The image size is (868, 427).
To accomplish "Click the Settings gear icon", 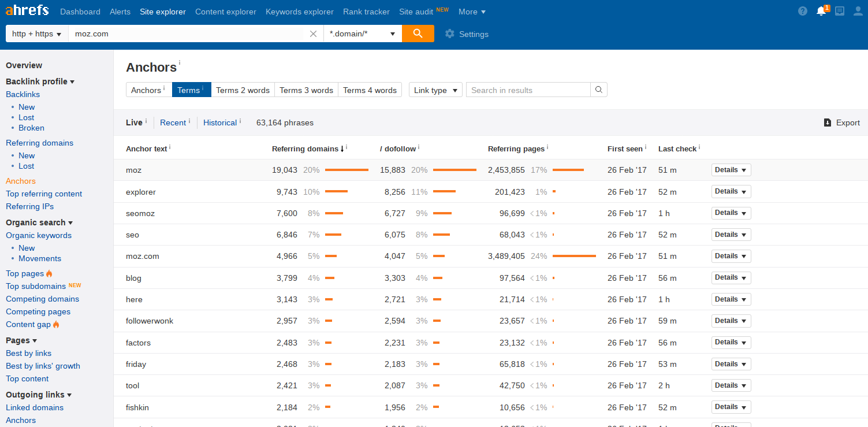I will coord(450,34).
